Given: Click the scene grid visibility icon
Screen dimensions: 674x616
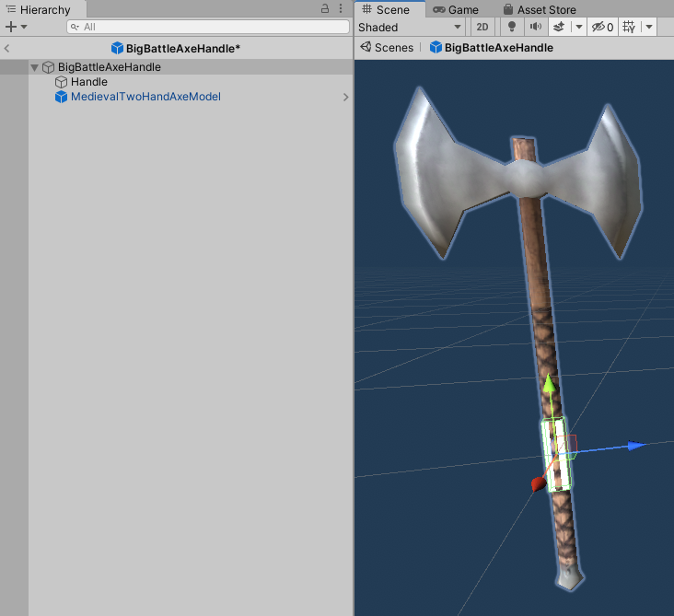Looking at the screenshot, I should tap(630, 28).
